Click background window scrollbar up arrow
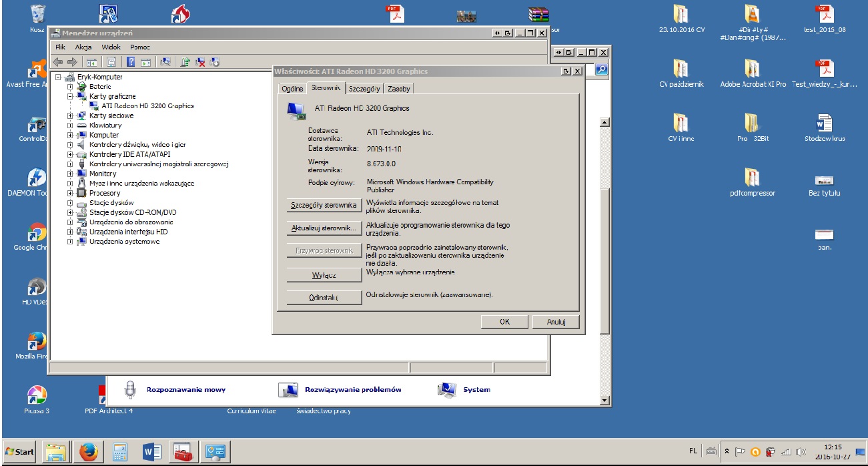868x466 pixels. 605,122
